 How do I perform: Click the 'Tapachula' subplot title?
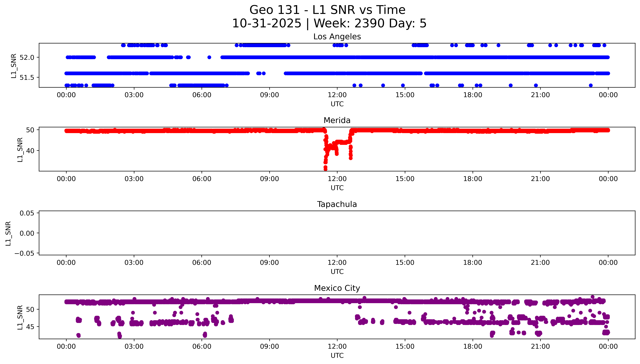coord(337,204)
